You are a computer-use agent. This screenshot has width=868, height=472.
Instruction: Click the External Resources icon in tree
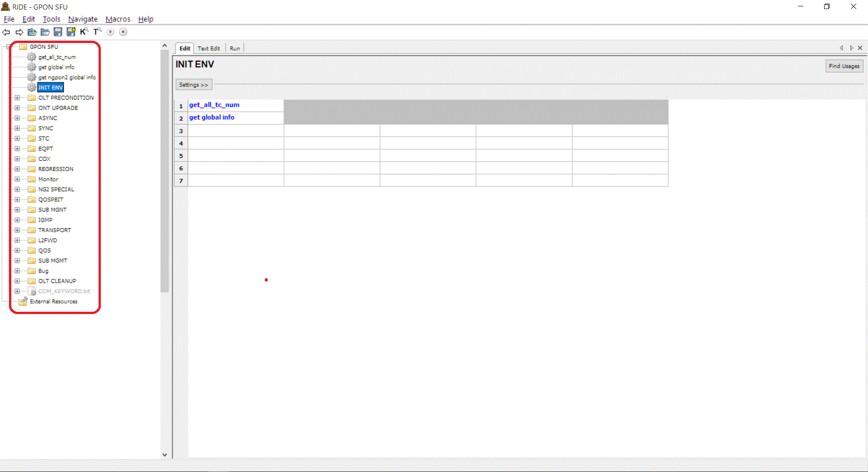[23, 301]
